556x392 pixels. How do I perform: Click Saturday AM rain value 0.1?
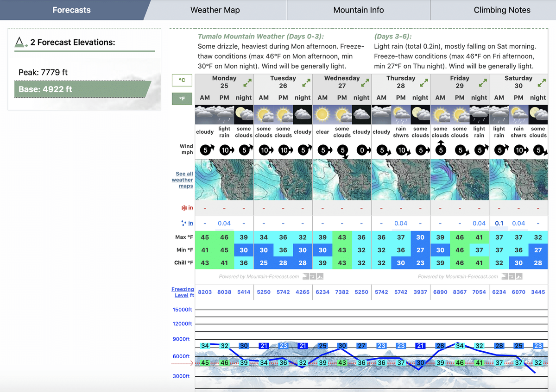[x=499, y=223]
